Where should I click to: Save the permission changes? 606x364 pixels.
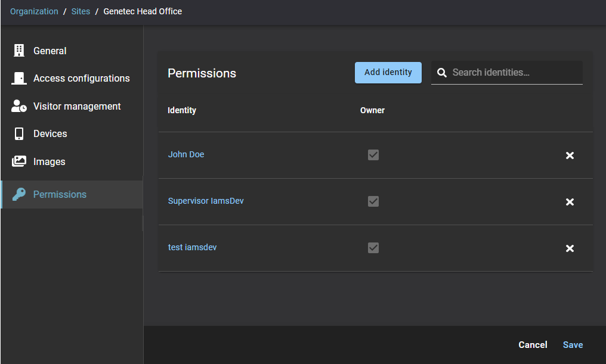(573, 345)
